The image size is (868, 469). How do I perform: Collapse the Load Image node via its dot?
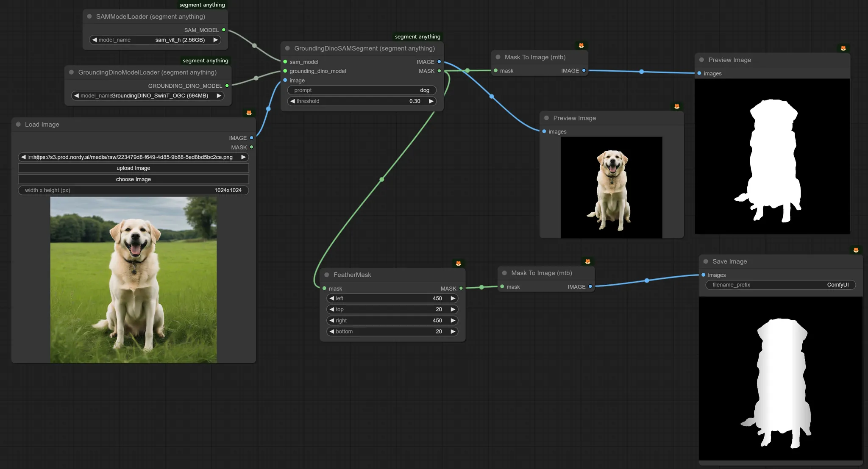[x=18, y=125]
